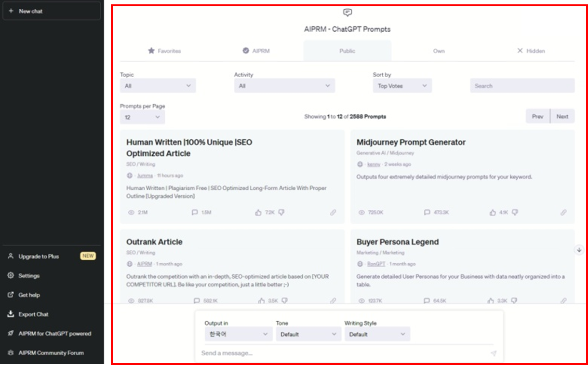Thumbs down the Outrank Article prompt
The image size is (588, 365).
[284, 300]
